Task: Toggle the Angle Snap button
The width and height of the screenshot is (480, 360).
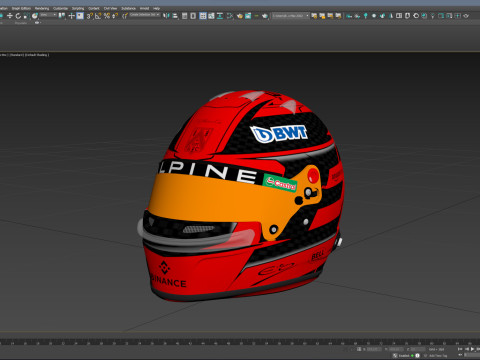Action: tap(98, 16)
